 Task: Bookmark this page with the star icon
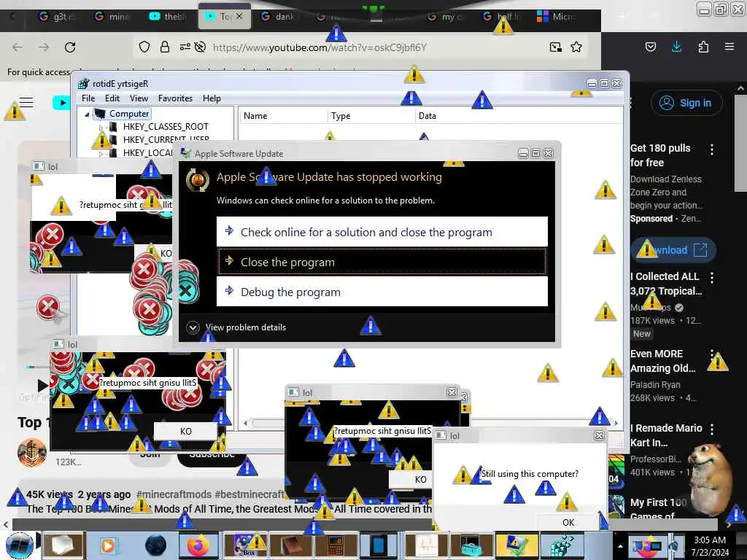click(576, 47)
